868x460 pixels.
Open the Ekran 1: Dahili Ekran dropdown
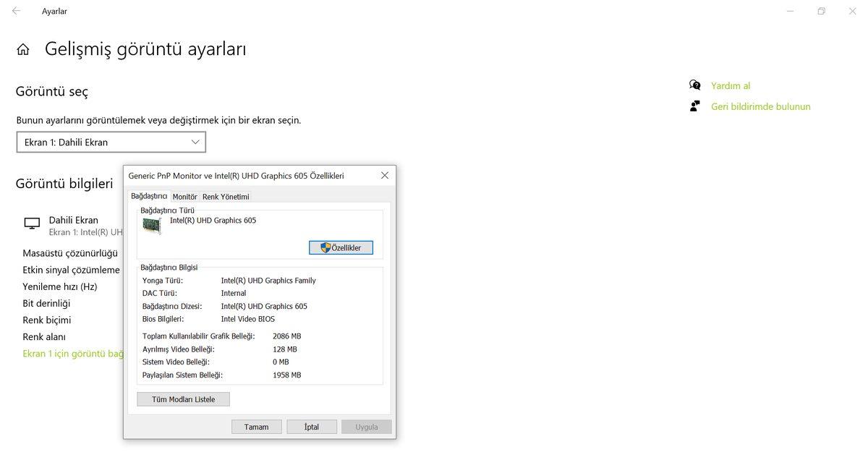click(x=111, y=142)
